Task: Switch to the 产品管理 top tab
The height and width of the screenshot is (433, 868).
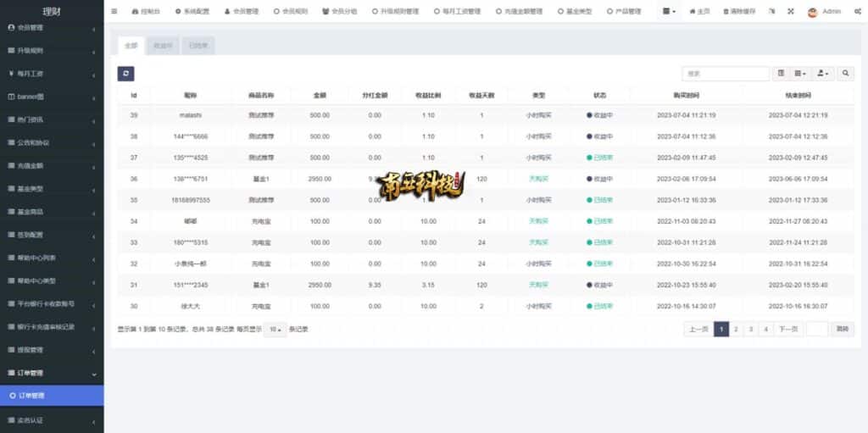Action: pos(624,11)
